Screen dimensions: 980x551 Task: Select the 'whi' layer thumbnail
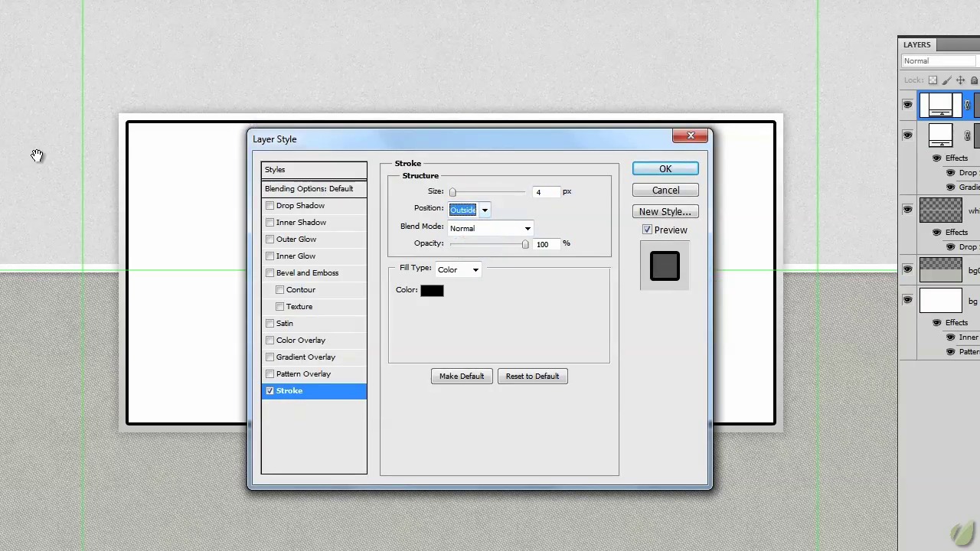tap(940, 210)
